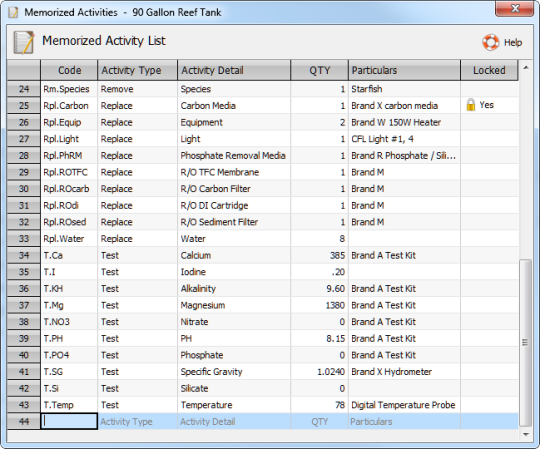Click the scrollbar up arrow
This screenshot has width=540, height=449.
point(526,67)
